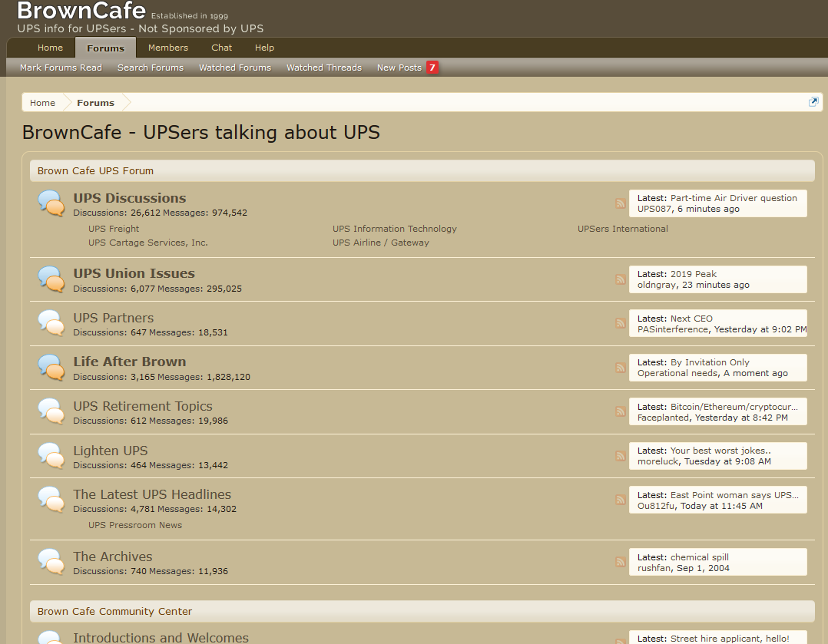Show New Posts
828x644 pixels.
click(399, 68)
